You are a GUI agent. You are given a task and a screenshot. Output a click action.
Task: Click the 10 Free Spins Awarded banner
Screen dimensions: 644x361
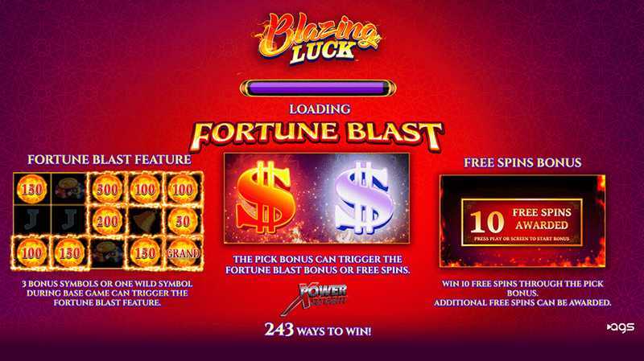(x=522, y=223)
